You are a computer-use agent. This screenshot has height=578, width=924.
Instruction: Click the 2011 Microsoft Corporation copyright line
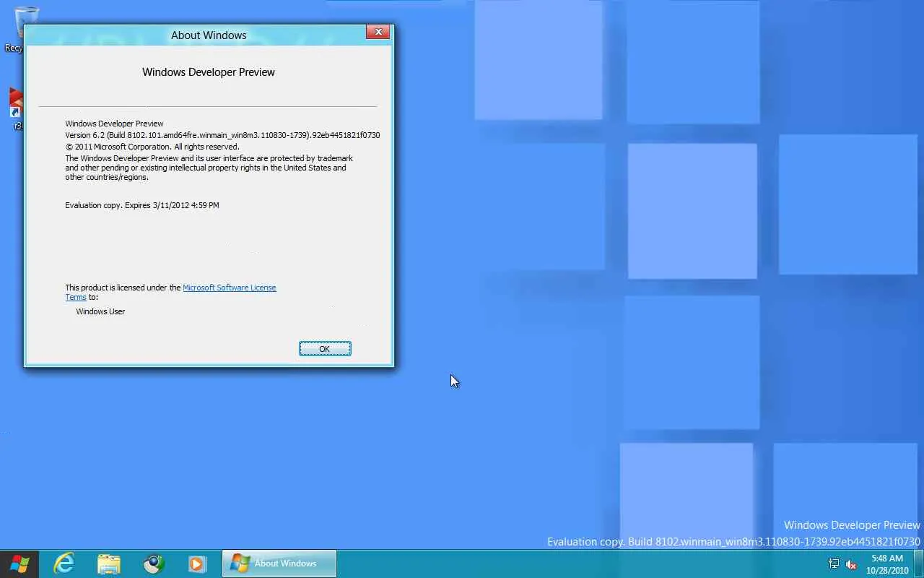152,147
